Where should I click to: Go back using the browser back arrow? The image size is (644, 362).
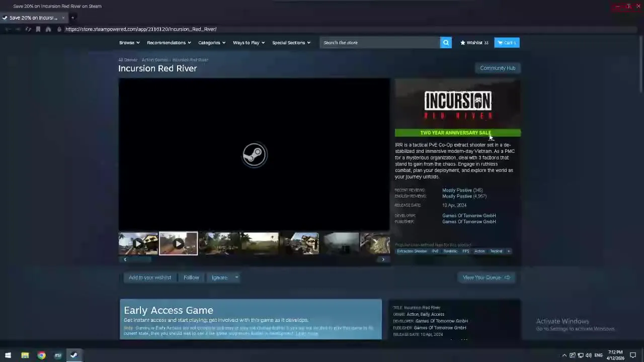[x=8, y=29]
